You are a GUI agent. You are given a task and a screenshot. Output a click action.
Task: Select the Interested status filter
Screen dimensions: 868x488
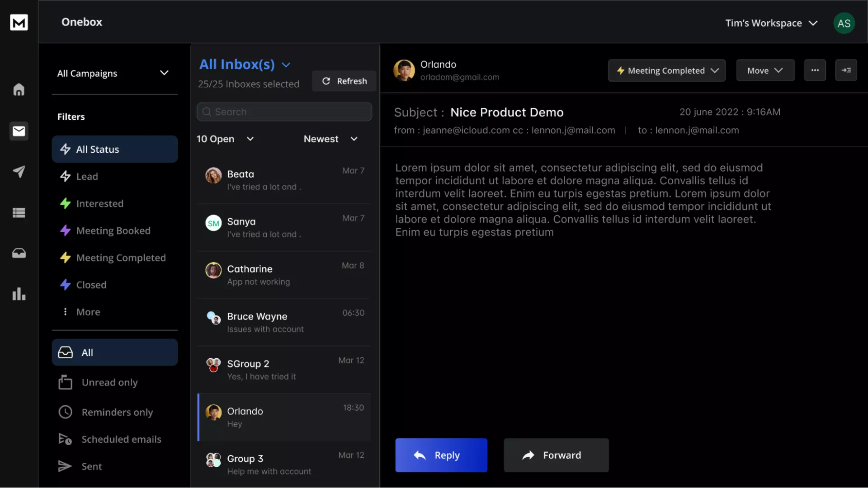tap(99, 203)
